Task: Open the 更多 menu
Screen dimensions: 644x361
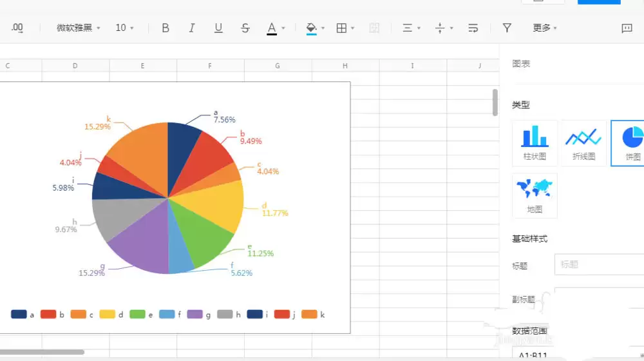Action: click(544, 28)
